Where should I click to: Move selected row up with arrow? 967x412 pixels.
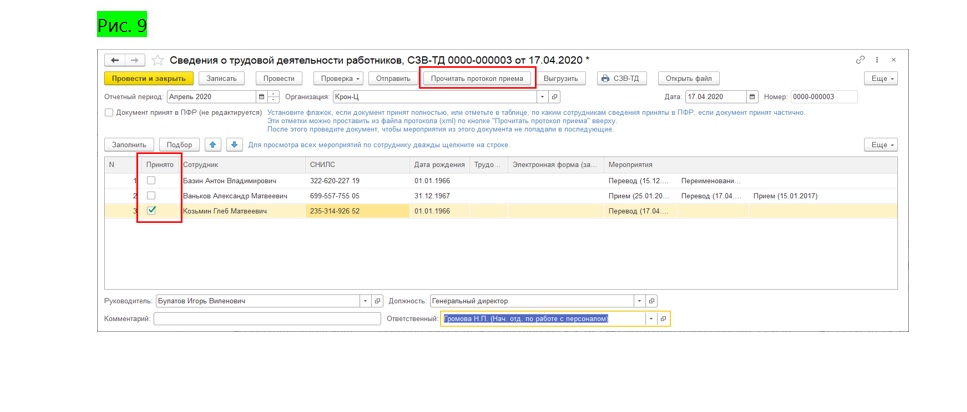pos(213,145)
